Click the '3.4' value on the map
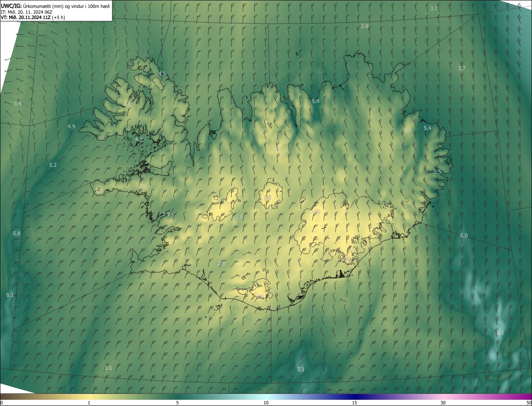532x406 pixels. 17,103
